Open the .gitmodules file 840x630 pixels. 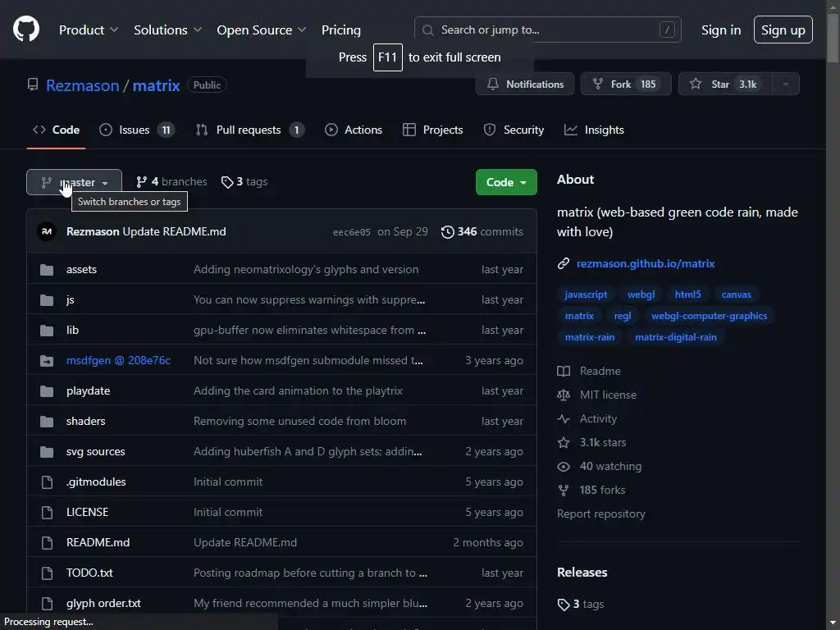click(x=96, y=482)
